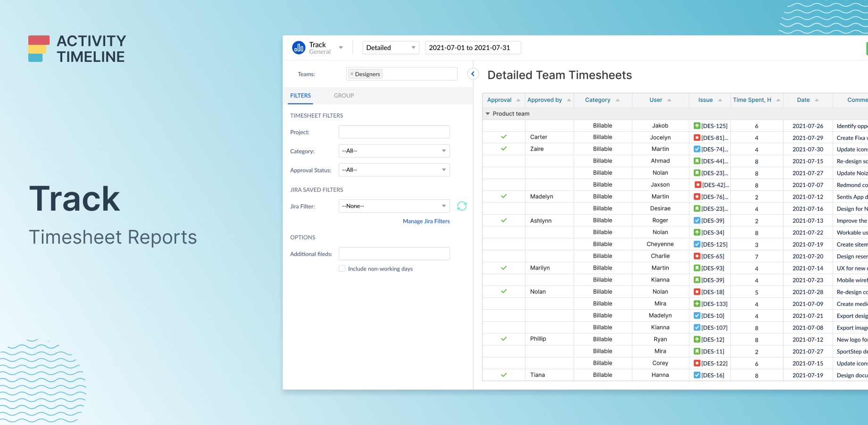The width and height of the screenshot is (868, 425).
Task: Open issue DES-81 in Jocelyn's row
Action: point(715,138)
